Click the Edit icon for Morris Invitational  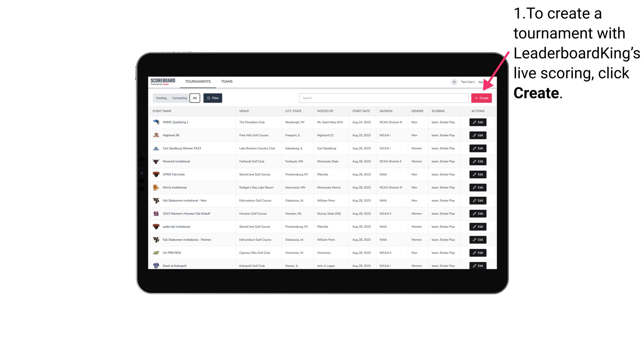pos(477,187)
